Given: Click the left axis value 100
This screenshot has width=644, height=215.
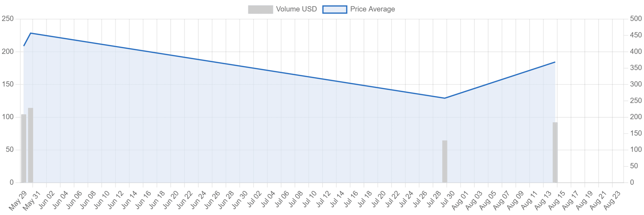Looking at the screenshot, I should [x=8, y=117].
